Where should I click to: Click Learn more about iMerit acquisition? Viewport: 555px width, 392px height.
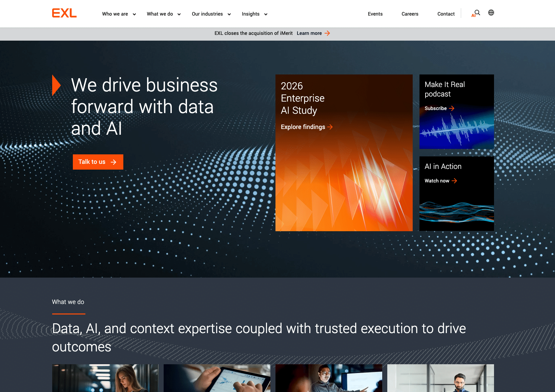[x=309, y=33]
